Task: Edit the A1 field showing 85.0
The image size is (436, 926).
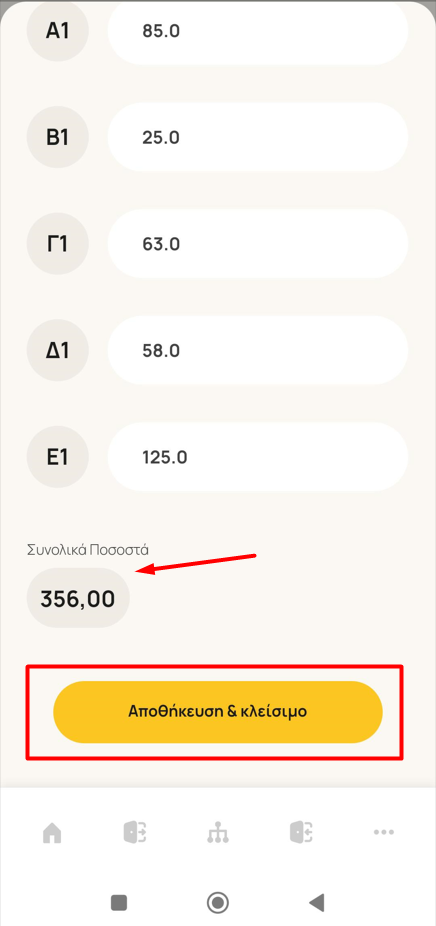Action: click(258, 31)
